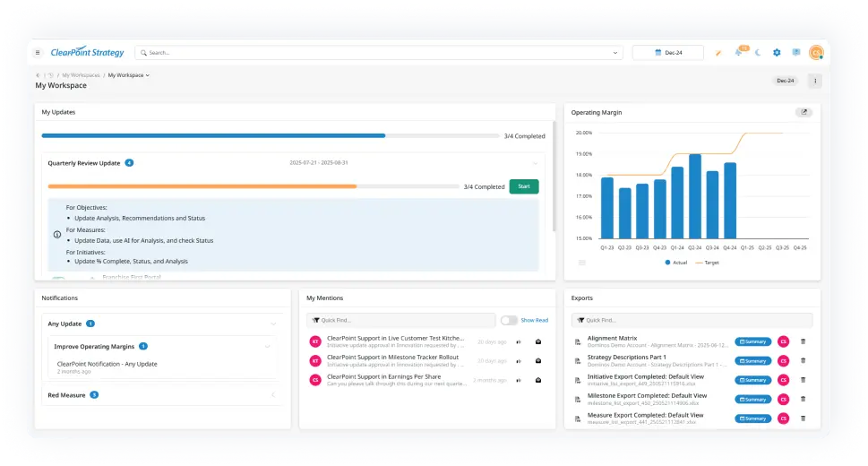Open Summary for Strategy Descriptions Part 1
Image resolution: width=868 pixels, height=466 pixels.
tap(752, 361)
